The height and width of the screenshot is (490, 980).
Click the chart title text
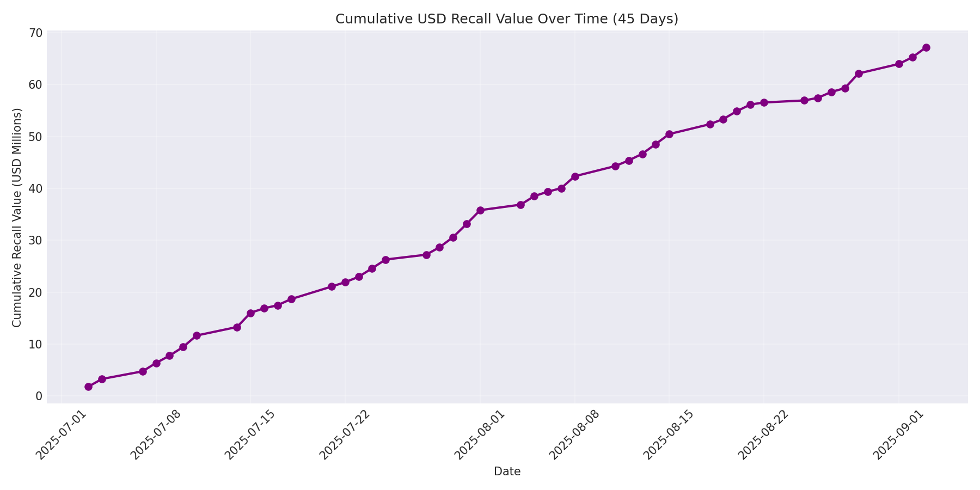(x=507, y=18)
